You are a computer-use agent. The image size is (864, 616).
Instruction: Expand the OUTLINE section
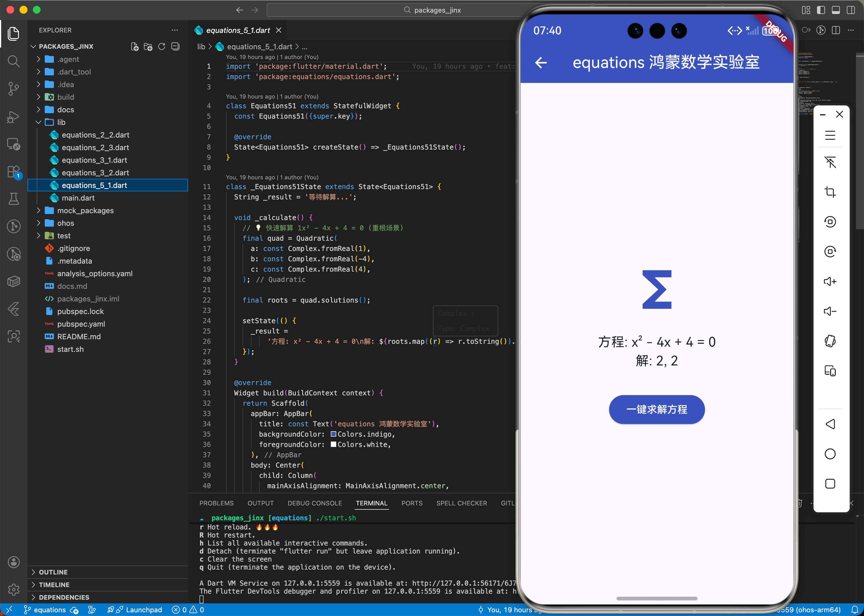(53, 572)
